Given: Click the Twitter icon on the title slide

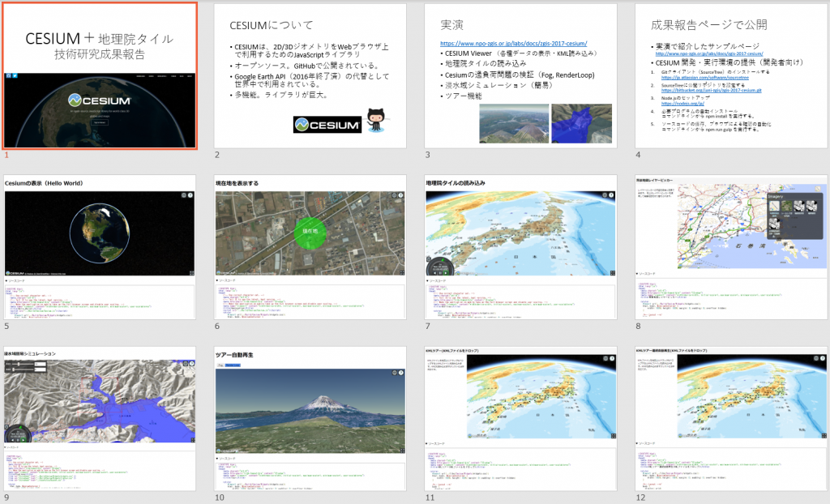Looking at the screenshot, I should coord(15,75).
